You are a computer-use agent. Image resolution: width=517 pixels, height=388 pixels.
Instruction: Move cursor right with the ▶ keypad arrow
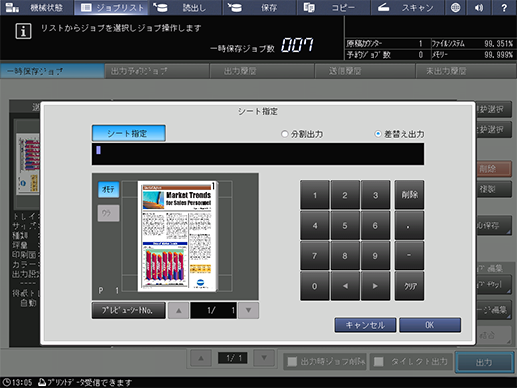pos(375,286)
